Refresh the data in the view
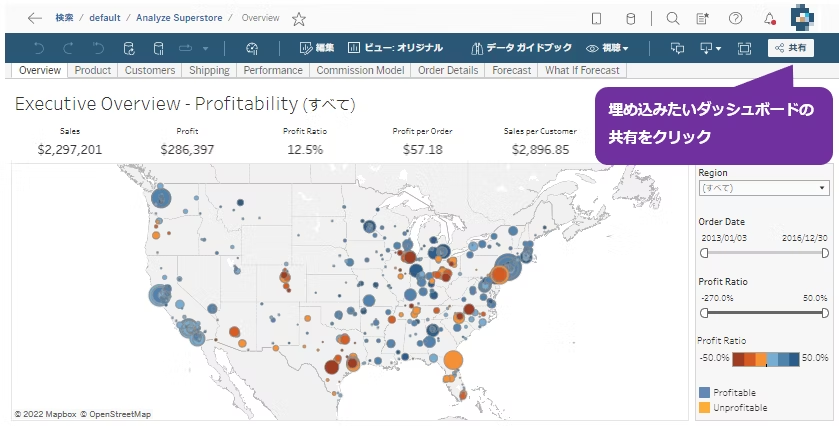This screenshot has height=426, width=839. pos(129,49)
